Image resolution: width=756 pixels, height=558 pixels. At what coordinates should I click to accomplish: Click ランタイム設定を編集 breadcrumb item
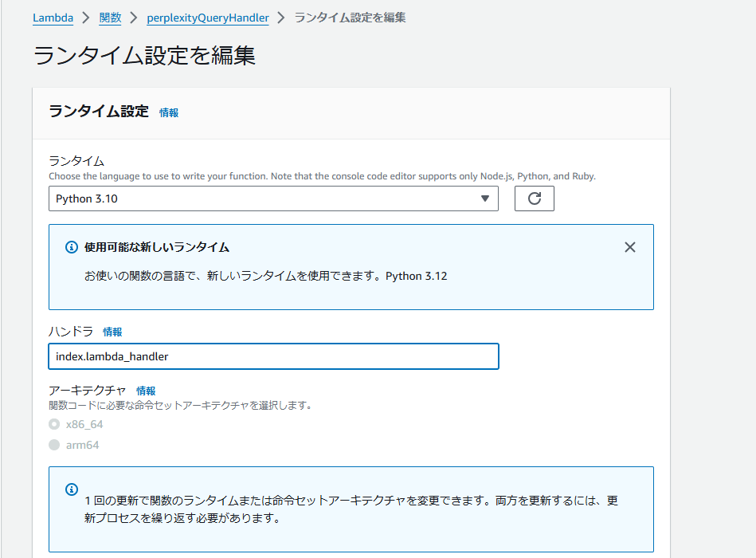click(350, 18)
